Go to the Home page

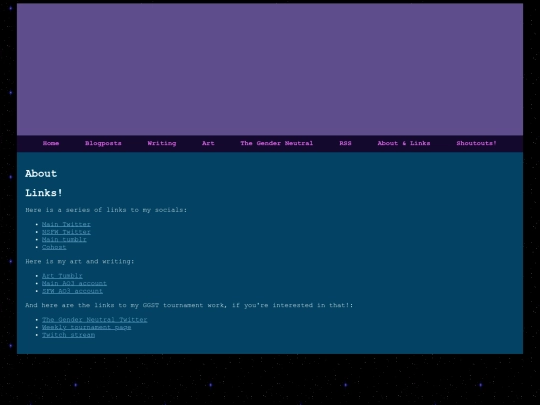point(51,143)
